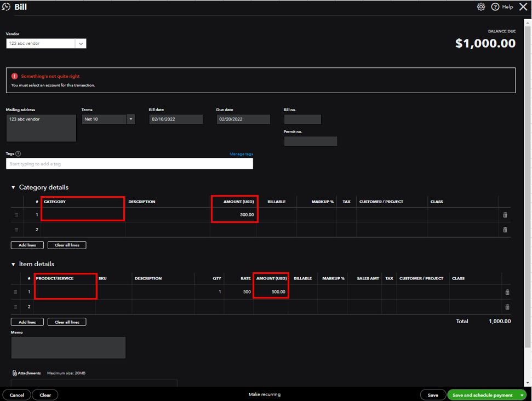Open the recent transactions clock icon
The image size is (532, 401).
[7, 7]
